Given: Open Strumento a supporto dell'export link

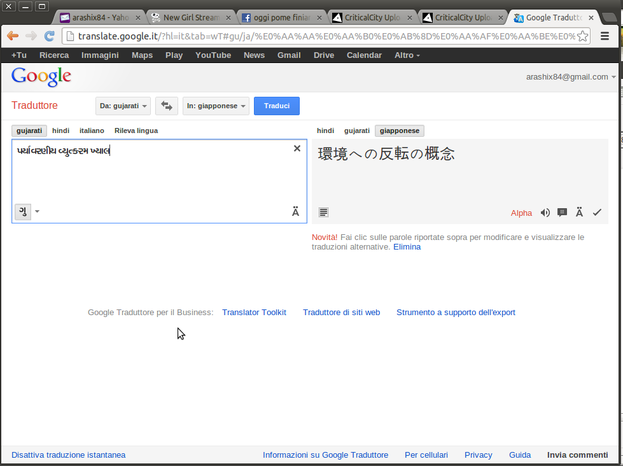Looking at the screenshot, I should 456,312.
